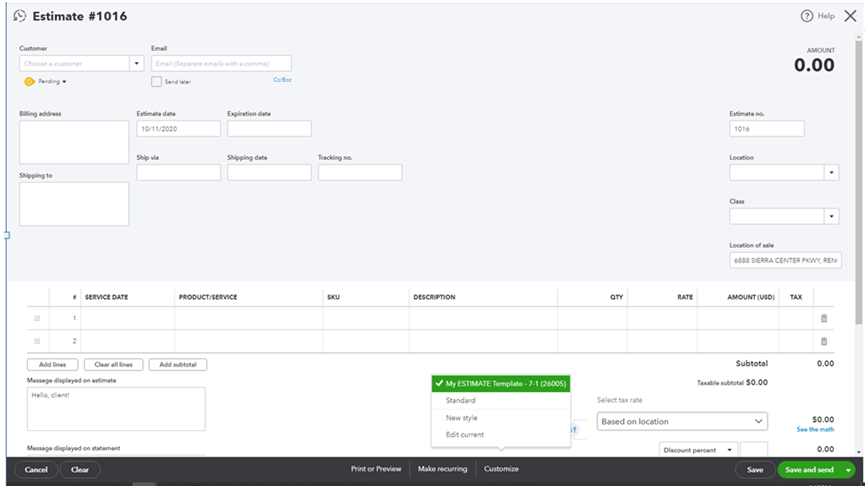Click Customize in bottom bar
Image resolution: width=868 pixels, height=488 pixels.
501,469
